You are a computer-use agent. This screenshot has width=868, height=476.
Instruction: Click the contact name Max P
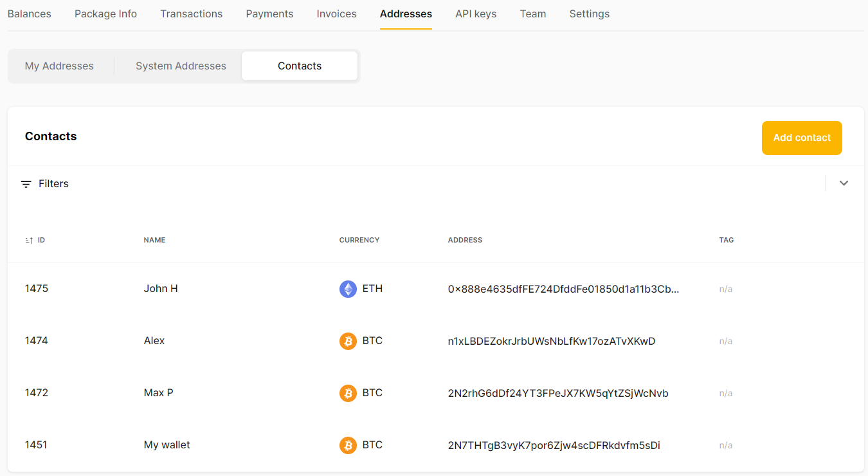[x=158, y=393]
